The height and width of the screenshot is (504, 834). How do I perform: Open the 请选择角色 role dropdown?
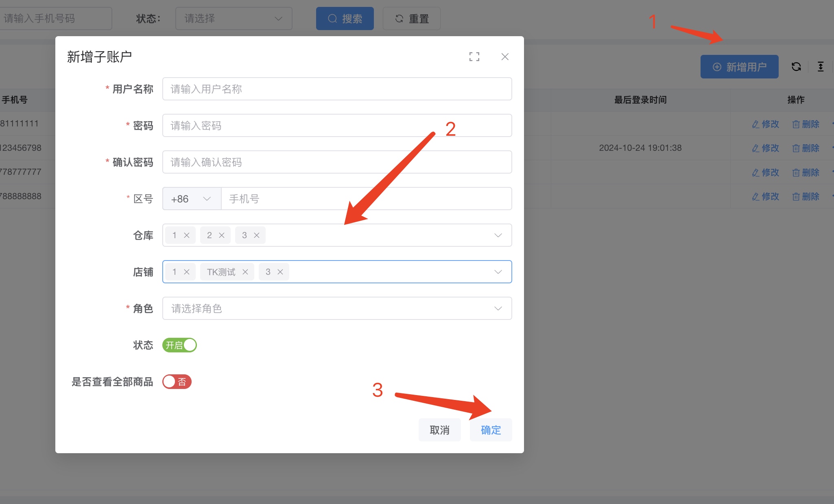(x=337, y=308)
